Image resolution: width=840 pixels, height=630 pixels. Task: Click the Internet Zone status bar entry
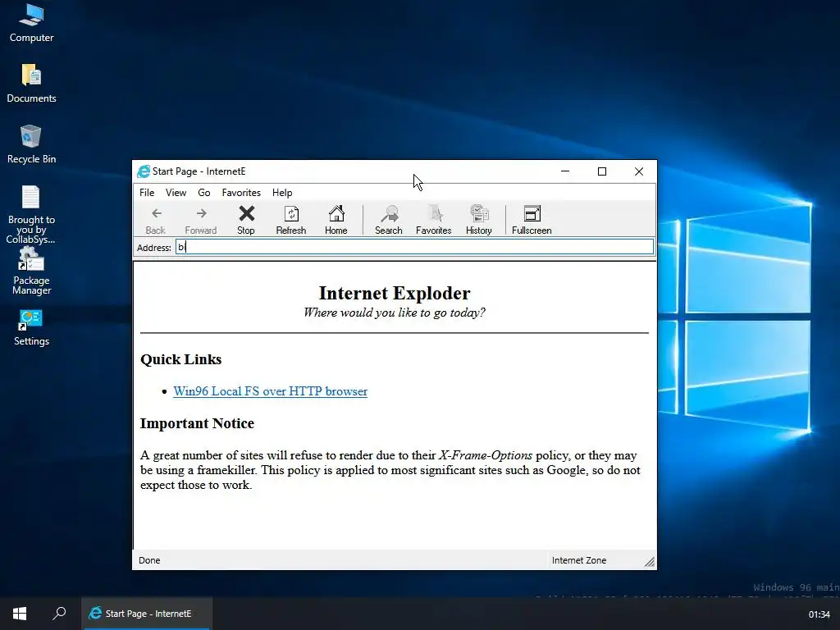pos(579,560)
